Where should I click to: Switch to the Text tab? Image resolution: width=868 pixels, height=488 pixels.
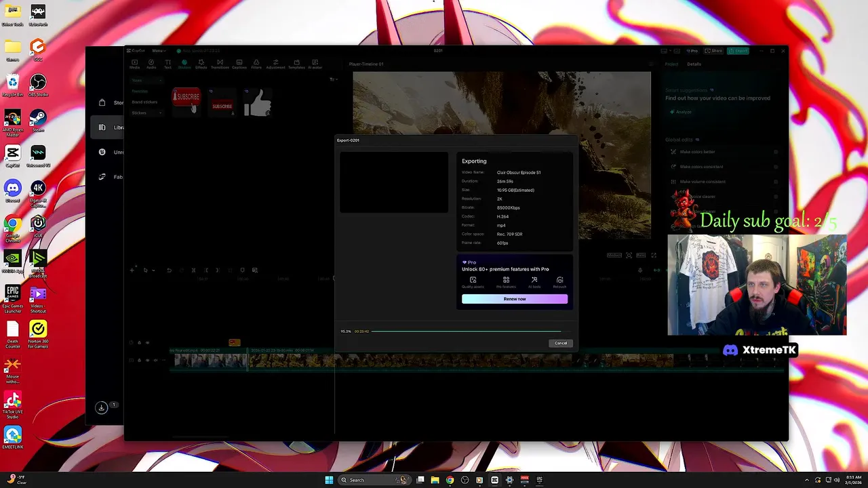pos(167,64)
